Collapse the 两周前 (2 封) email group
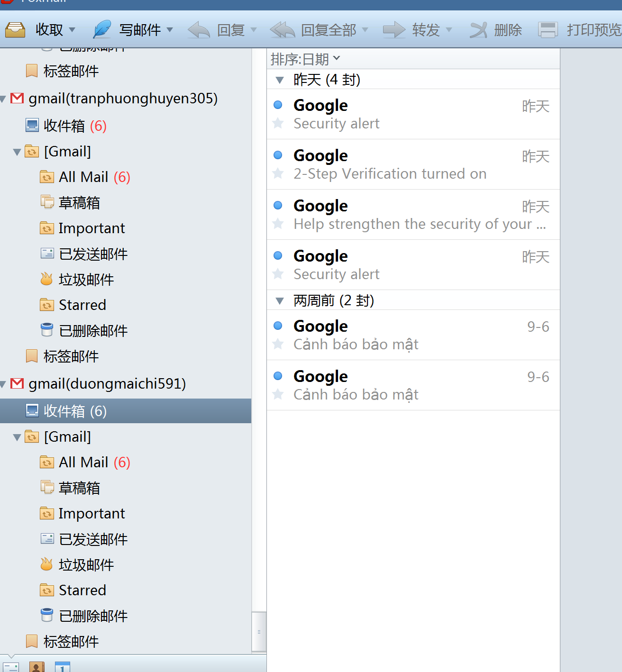This screenshot has height=672, width=622. [x=280, y=301]
